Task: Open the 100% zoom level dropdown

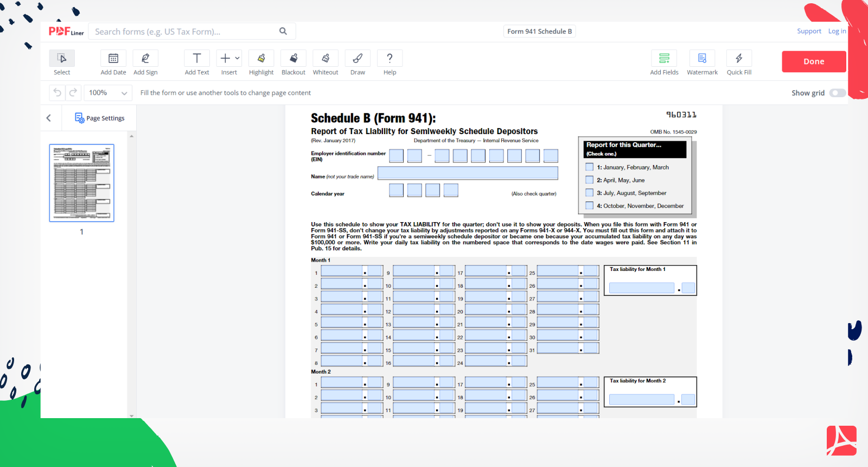Action: tap(108, 93)
